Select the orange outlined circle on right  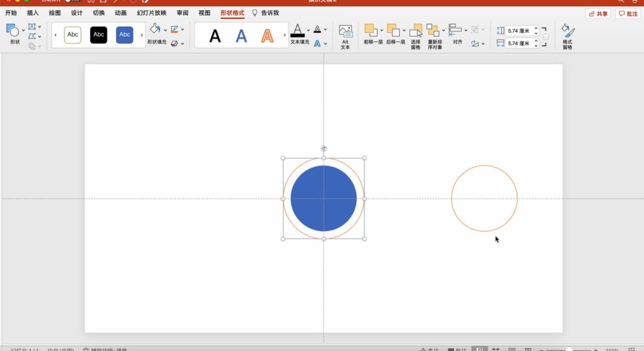(484, 198)
